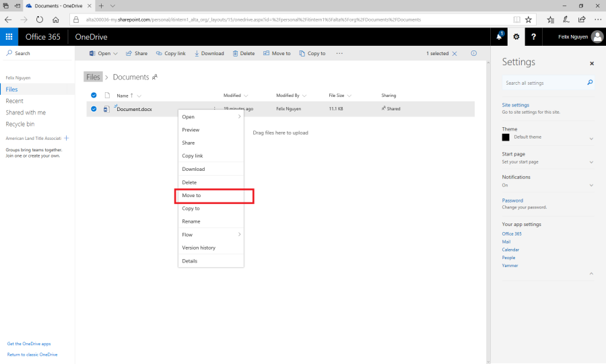Screen dimensions: 606x364
Task: Click the browser back arrow
Action: [x=8, y=20]
